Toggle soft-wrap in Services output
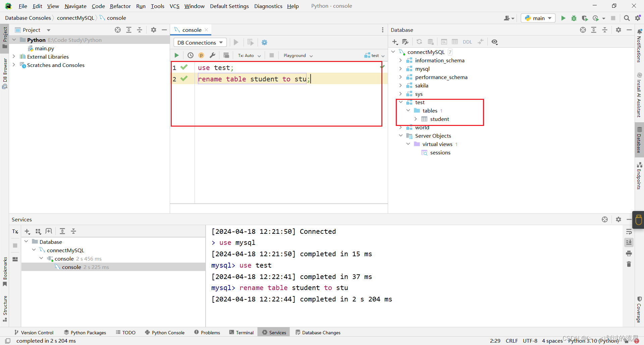Image resolution: width=644 pixels, height=345 pixels. click(x=629, y=231)
